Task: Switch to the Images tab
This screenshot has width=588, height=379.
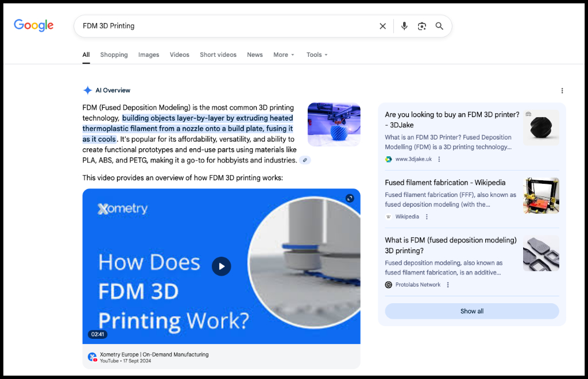Action: pyautogui.click(x=149, y=55)
